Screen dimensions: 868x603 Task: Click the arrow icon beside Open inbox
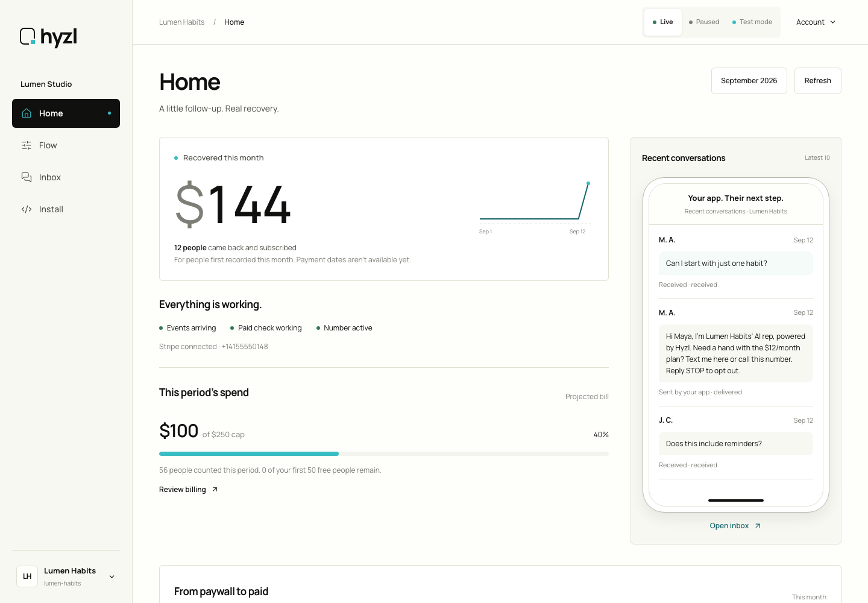pyautogui.click(x=758, y=526)
